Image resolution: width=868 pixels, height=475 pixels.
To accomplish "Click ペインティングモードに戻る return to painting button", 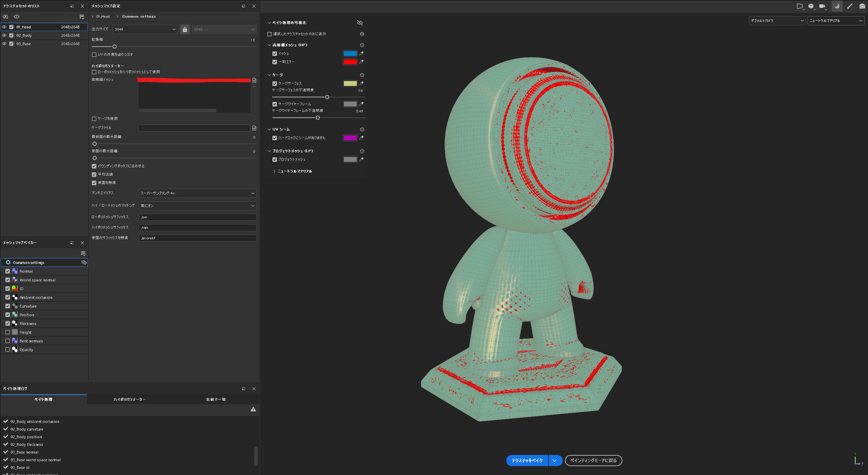I will [x=594, y=461].
